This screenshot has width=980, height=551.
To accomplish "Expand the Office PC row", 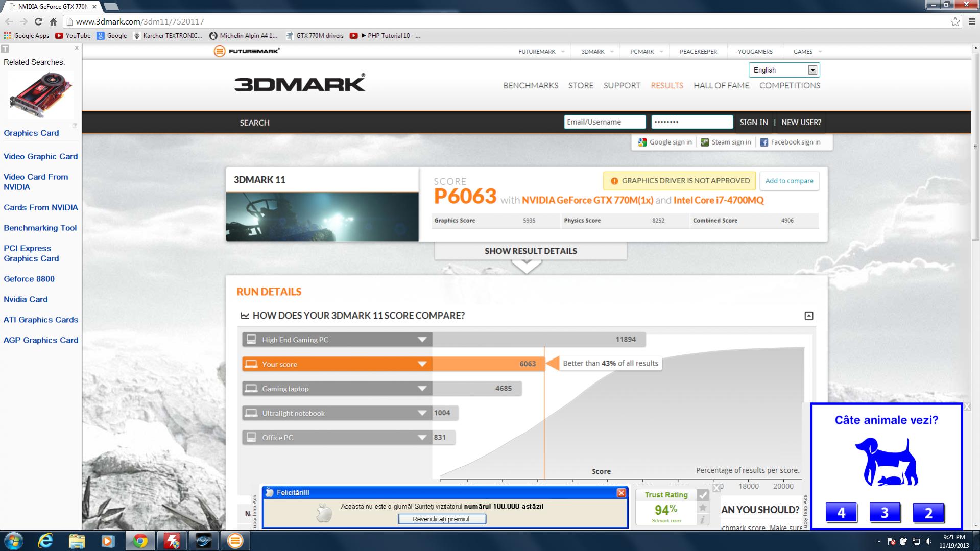I will click(x=422, y=438).
